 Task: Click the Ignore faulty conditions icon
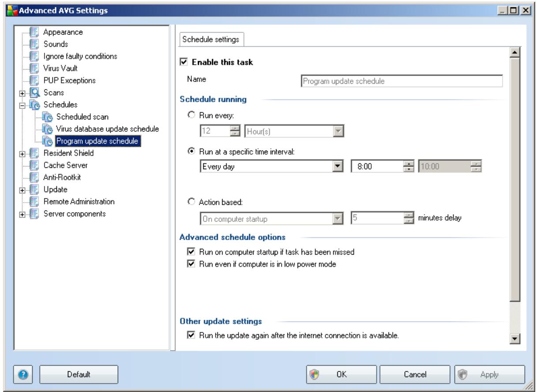coord(34,57)
